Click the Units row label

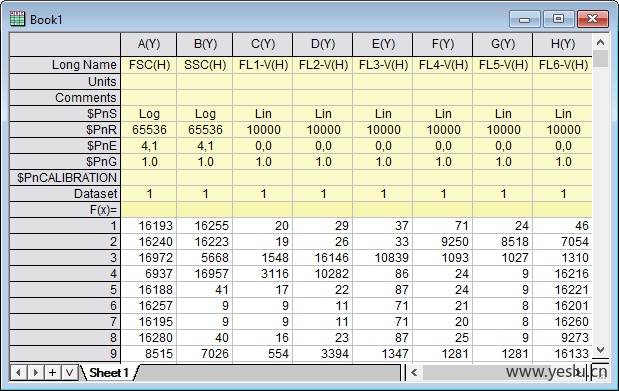click(65, 81)
